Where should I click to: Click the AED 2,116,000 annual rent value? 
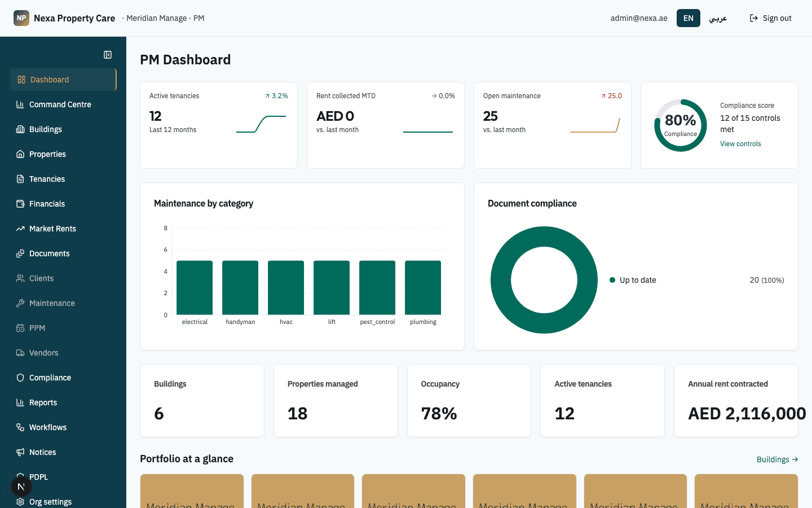coord(747,414)
